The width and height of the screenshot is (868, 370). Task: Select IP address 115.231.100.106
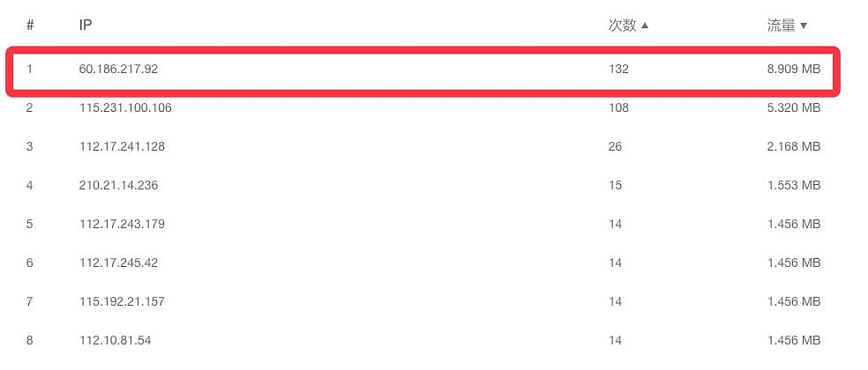coord(125,107)
